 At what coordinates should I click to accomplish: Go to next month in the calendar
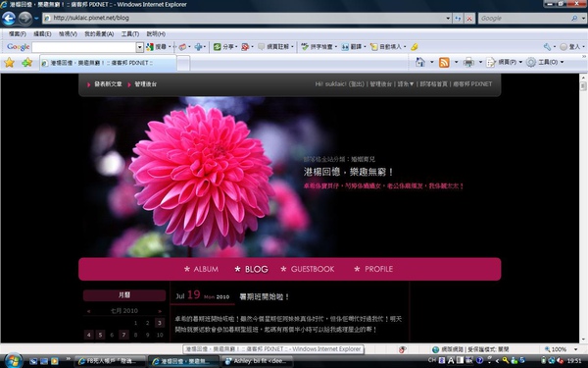[160, 311]
